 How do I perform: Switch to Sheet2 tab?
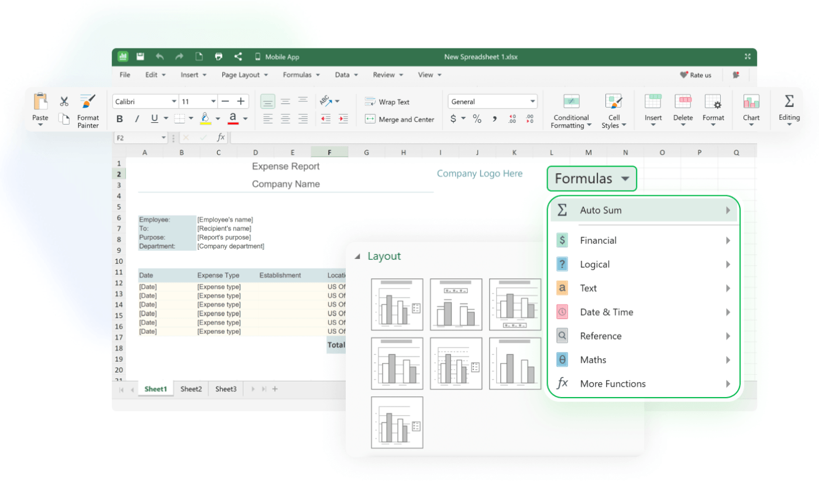(191, 388)
